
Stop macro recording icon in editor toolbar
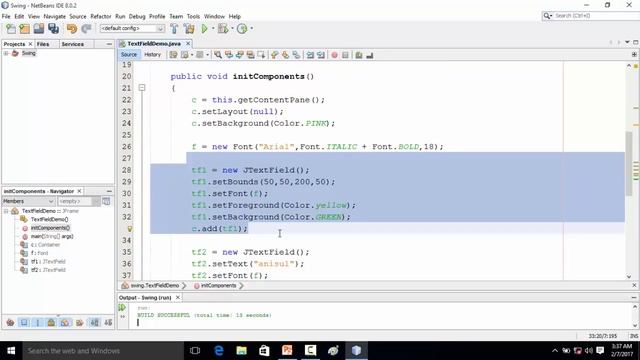pos(345,55)
